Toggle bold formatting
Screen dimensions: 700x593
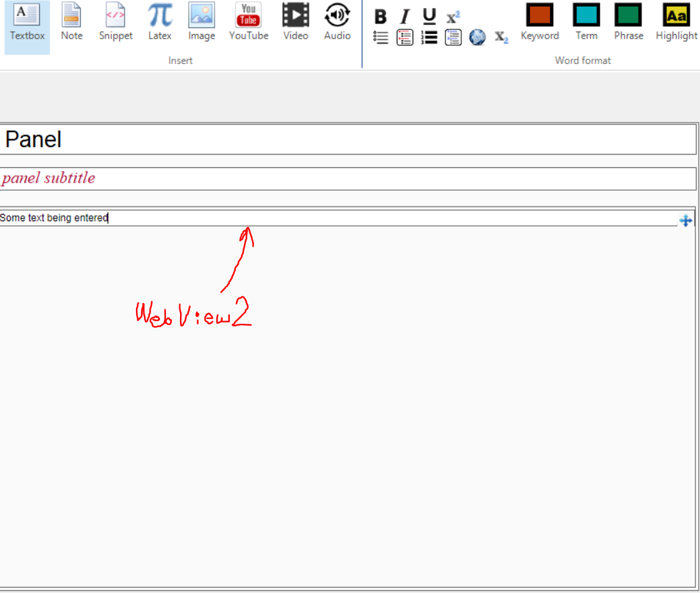coord(380,17)
